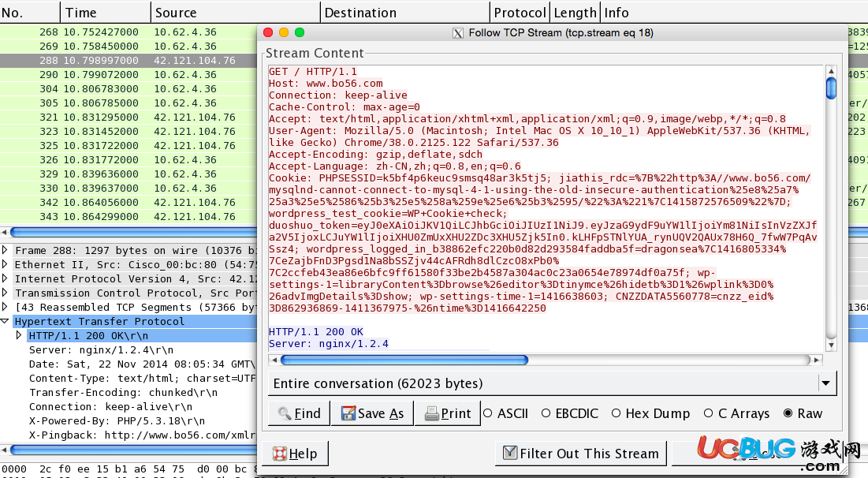Click stream content scroll up arrow
Viewport: 868px width, 478px height.
pyautogui.click(x=831, y=70)
